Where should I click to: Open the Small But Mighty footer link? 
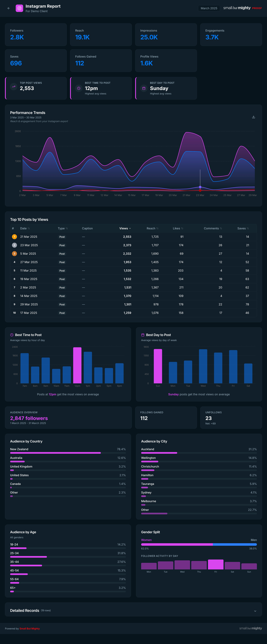pyautogui.click(x=30, y=629)
